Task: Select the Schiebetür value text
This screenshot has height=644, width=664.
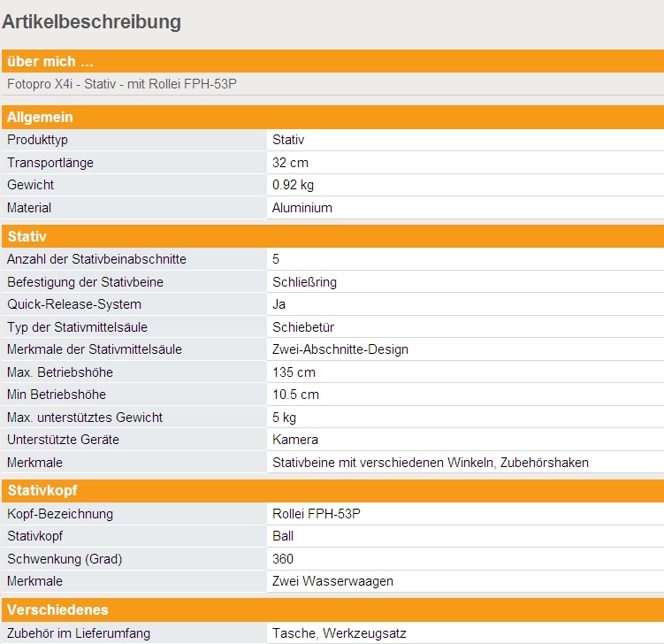Action: tap(303, 327)
